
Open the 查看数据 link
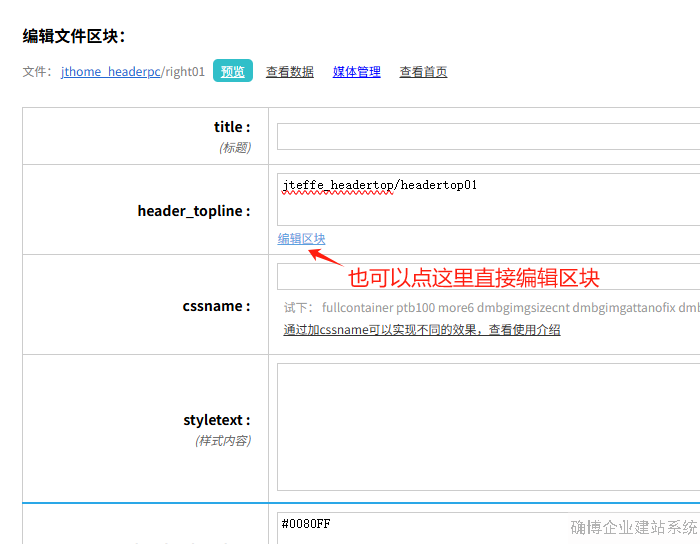(290, 71)
